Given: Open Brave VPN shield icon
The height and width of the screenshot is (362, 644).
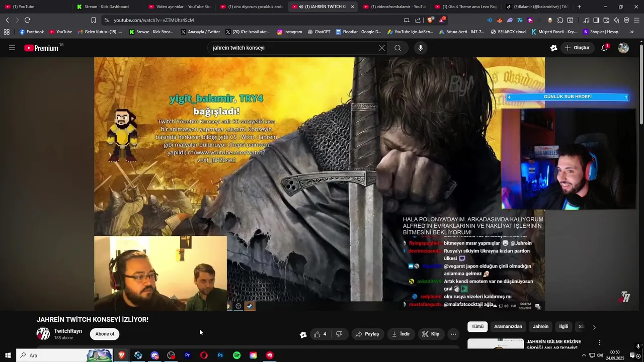Looking at the screenshot, I should tap(626, 20).
